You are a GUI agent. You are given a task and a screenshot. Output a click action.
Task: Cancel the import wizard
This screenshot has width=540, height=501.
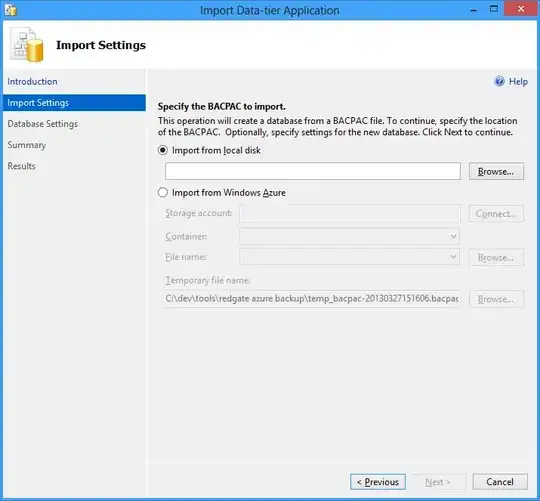coord(500,482)
